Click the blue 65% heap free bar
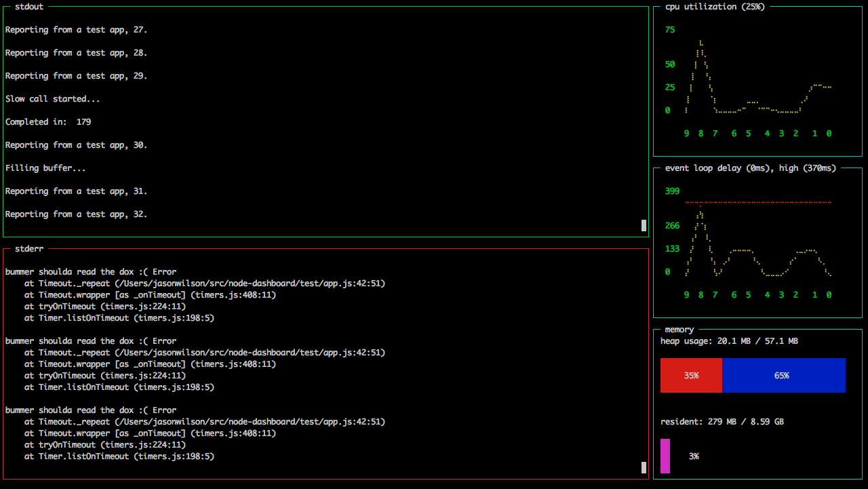The width and height of the screenshot is (868, 489). pos(784,375)
